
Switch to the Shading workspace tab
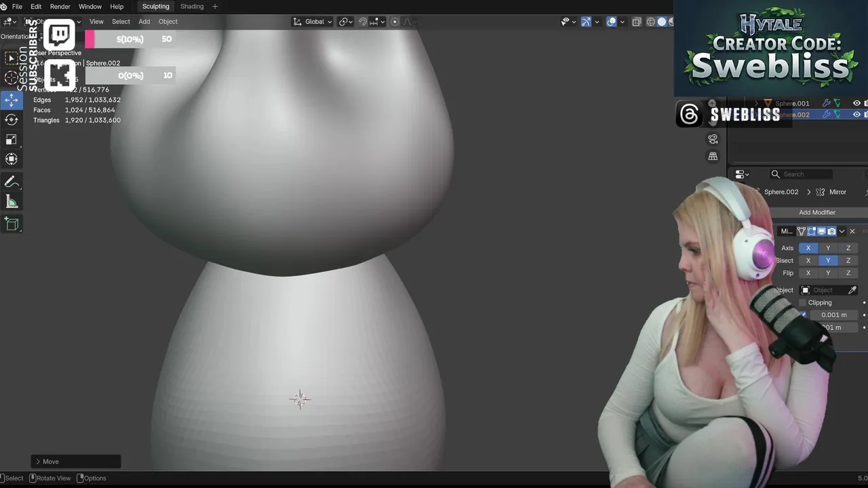192,7
